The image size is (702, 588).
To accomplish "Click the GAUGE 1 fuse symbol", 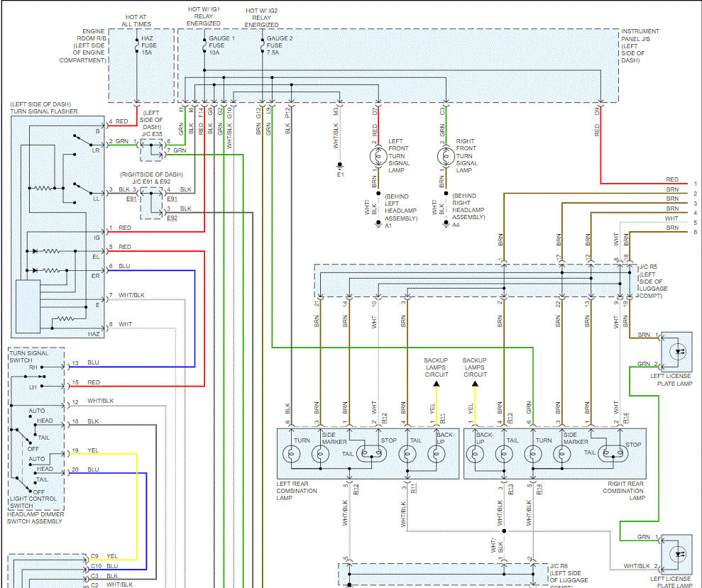I will tap(204, 45).
